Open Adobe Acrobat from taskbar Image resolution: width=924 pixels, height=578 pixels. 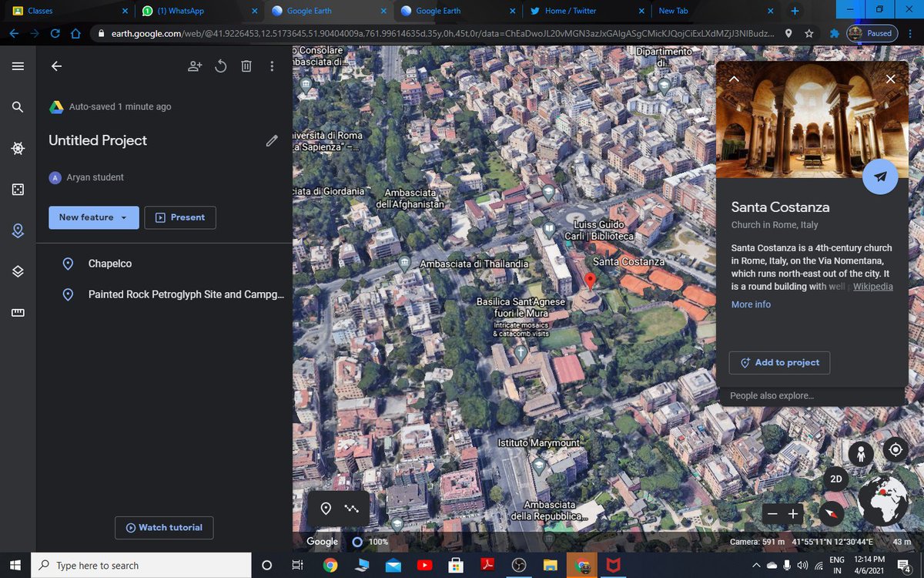tap(487, 565)
